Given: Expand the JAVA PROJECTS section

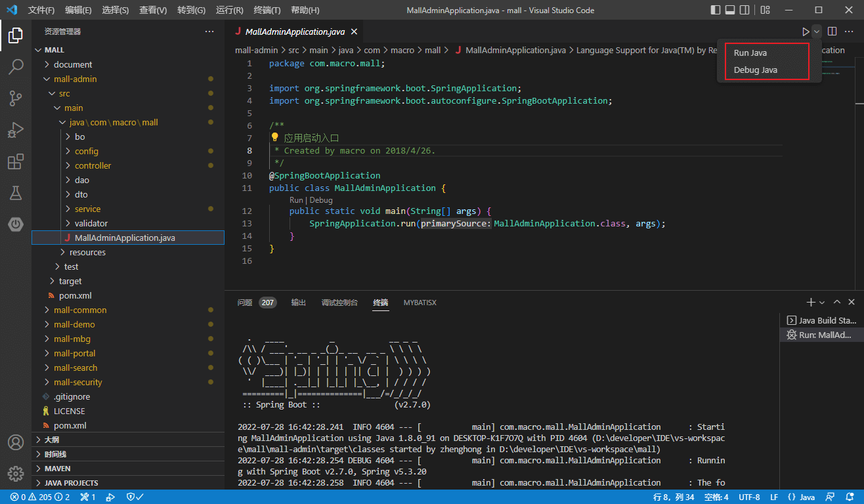Looking at the screenshot, I should 128,483.
